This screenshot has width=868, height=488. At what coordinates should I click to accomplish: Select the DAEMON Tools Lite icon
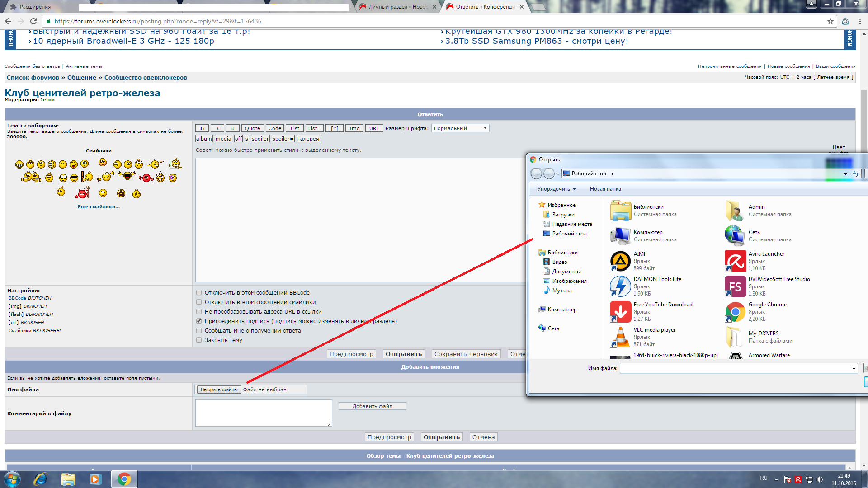(x=620, y=286)
